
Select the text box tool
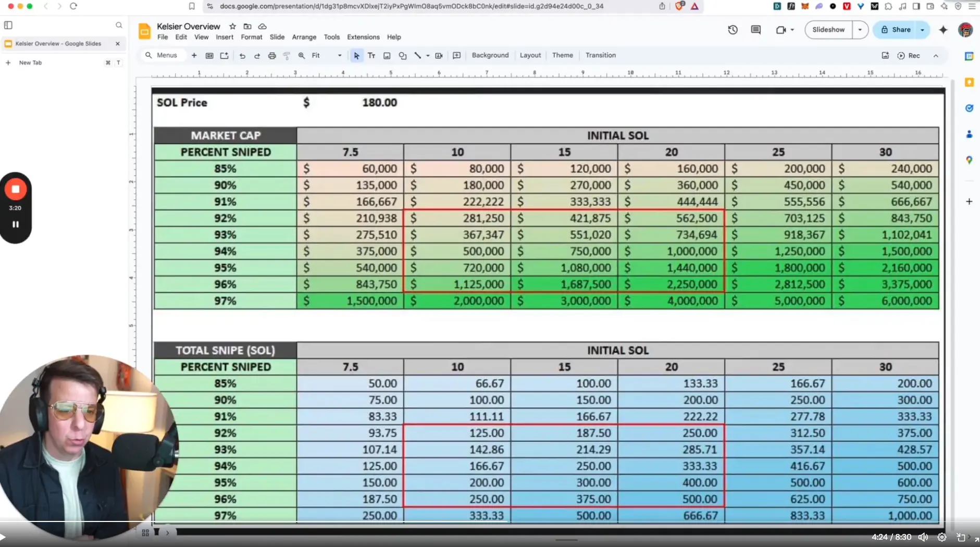coord(371,56)
